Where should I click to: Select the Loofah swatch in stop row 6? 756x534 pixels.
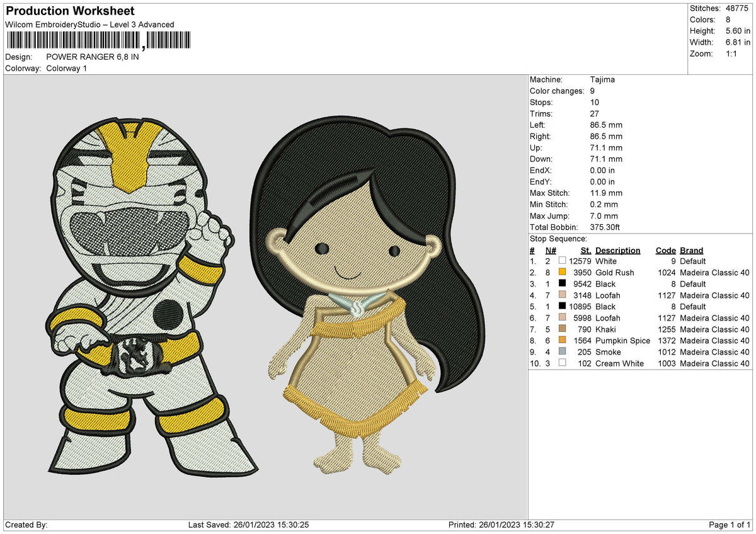click(x=562, y=317)
